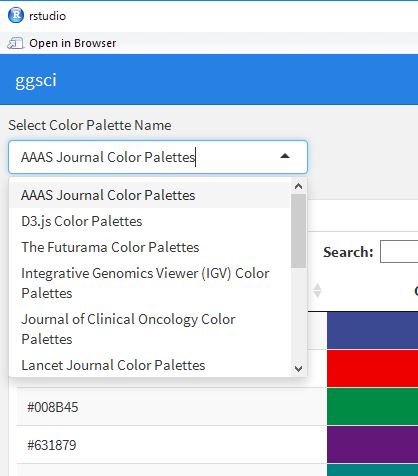The height and width of the screenshot is (476, 418).
Task: Select Integrative Genomics Viewer (IGV) palettes option
Action: (x=150, y=283)
